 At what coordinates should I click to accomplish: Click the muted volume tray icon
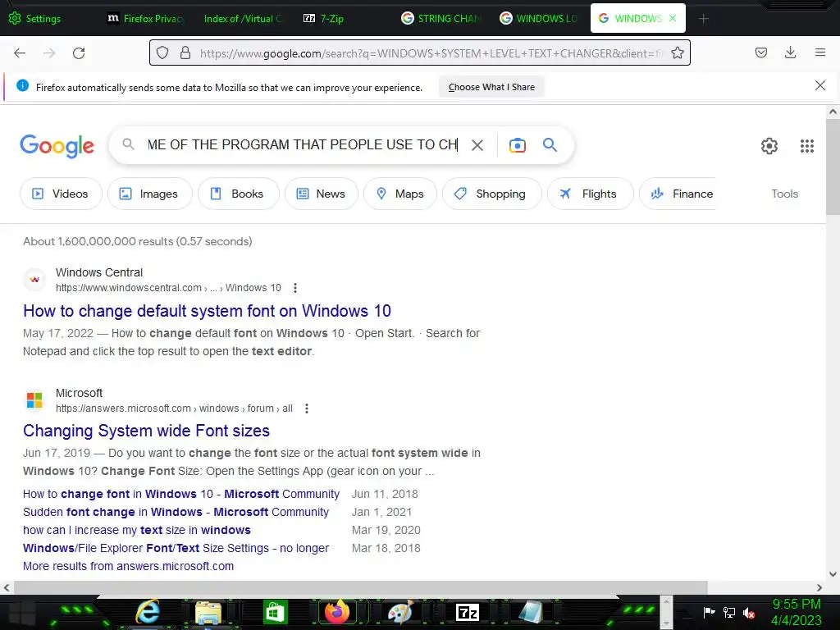pyautogui.click(x=749, y=613)
